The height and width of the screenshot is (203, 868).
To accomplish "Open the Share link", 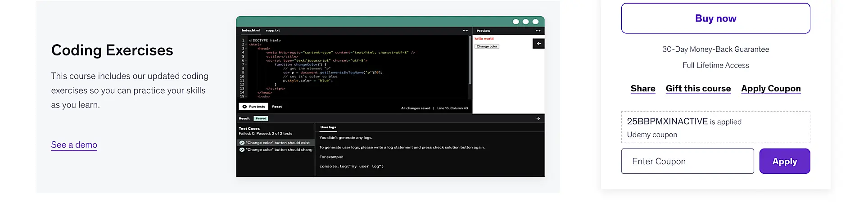I will [643, 89].
